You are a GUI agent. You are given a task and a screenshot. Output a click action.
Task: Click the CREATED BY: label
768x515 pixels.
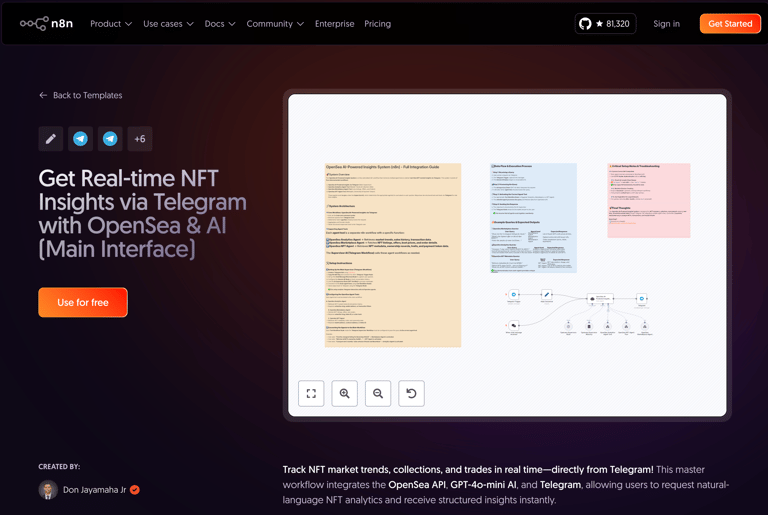pos(59,466)
